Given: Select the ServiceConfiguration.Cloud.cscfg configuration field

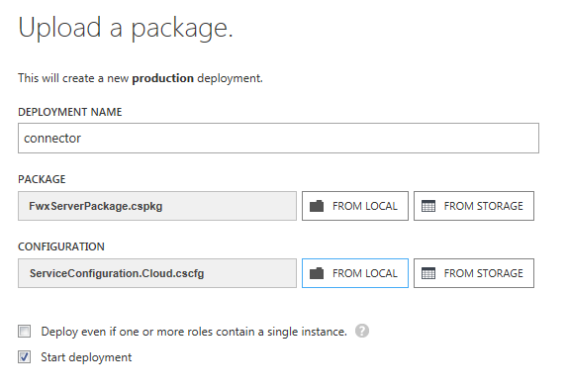Looking at the screenshot, I should tap(157, 273).
